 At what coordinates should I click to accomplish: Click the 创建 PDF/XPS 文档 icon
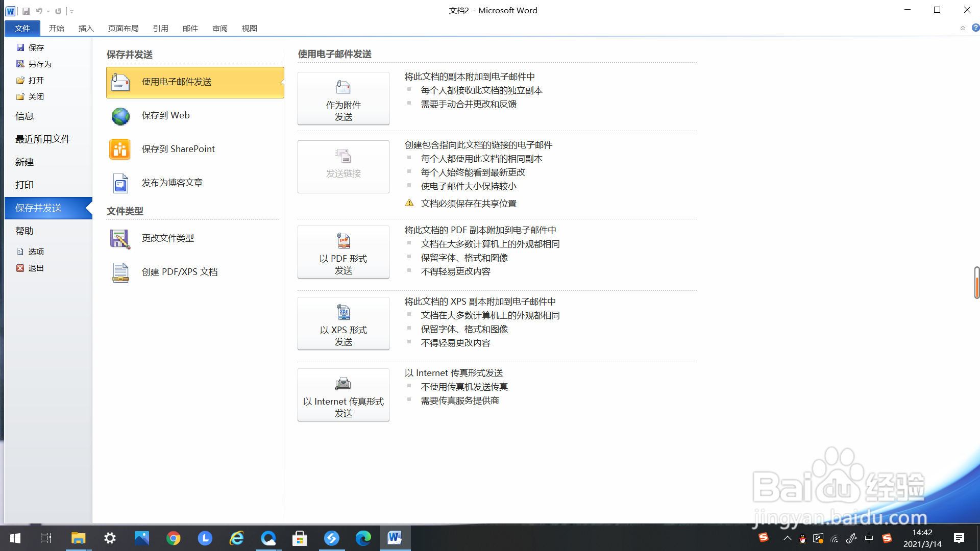(120, 272)
